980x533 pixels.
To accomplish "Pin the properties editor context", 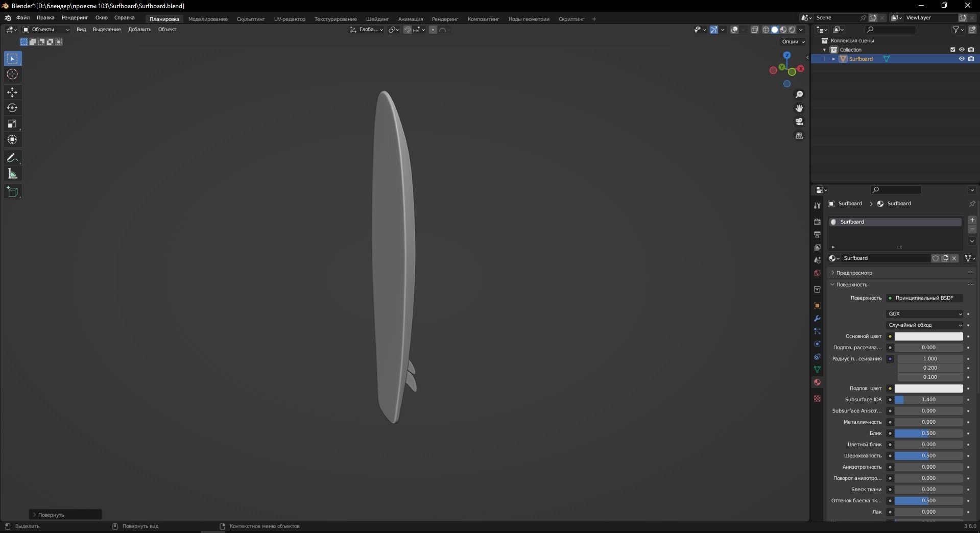I will [x=972, y=204].
